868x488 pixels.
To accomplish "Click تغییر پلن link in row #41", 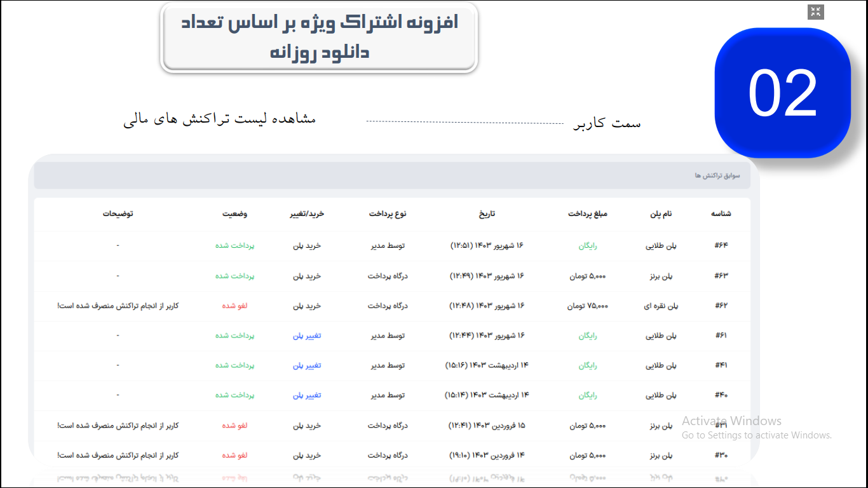I will click(x=307, y=365).
